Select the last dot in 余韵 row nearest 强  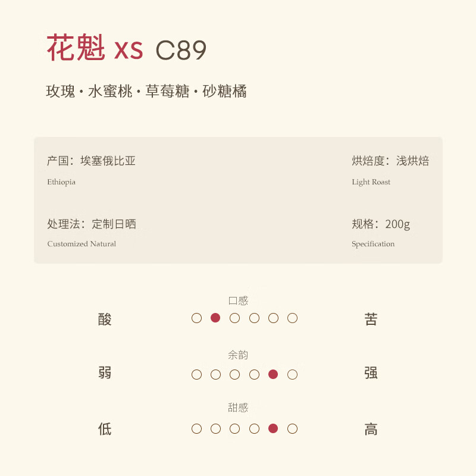click(292, 374)
